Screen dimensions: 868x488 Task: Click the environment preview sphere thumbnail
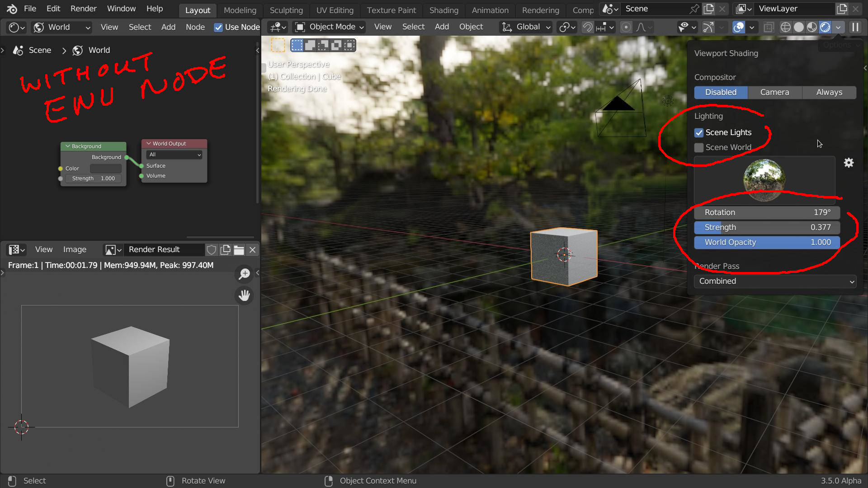(764, 179)
